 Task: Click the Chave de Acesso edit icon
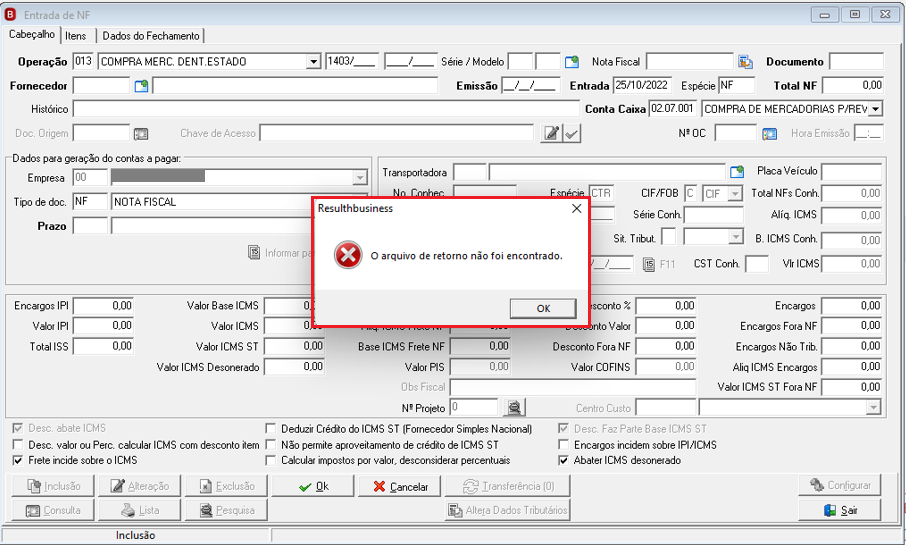[x=551, y=134]
